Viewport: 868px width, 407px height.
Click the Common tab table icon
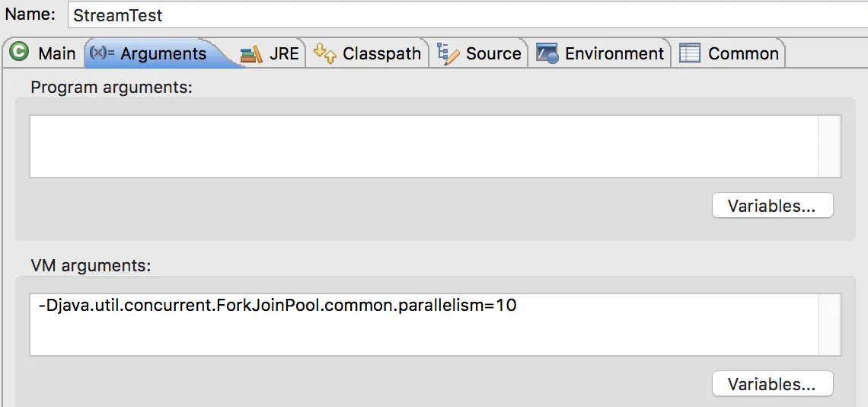(689, 53)
